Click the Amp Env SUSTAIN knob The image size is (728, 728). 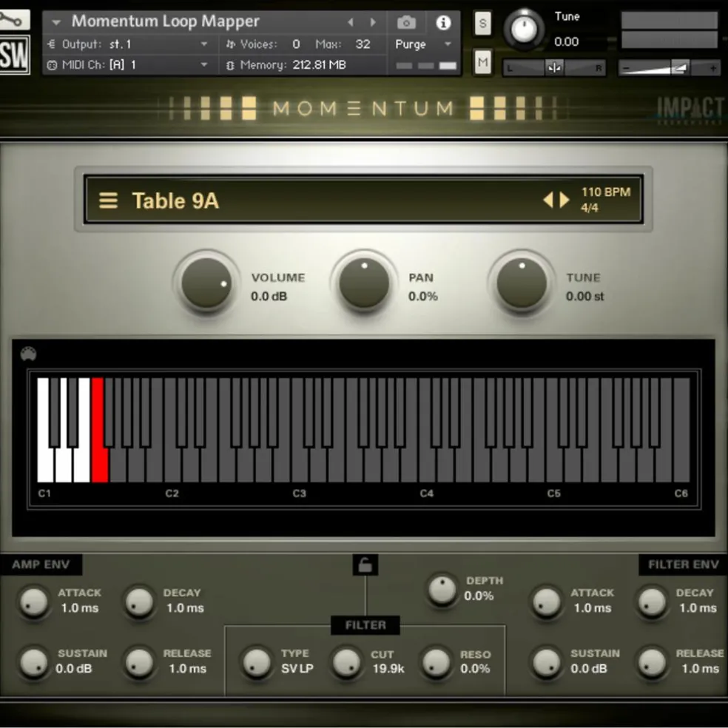coord(34,662)
